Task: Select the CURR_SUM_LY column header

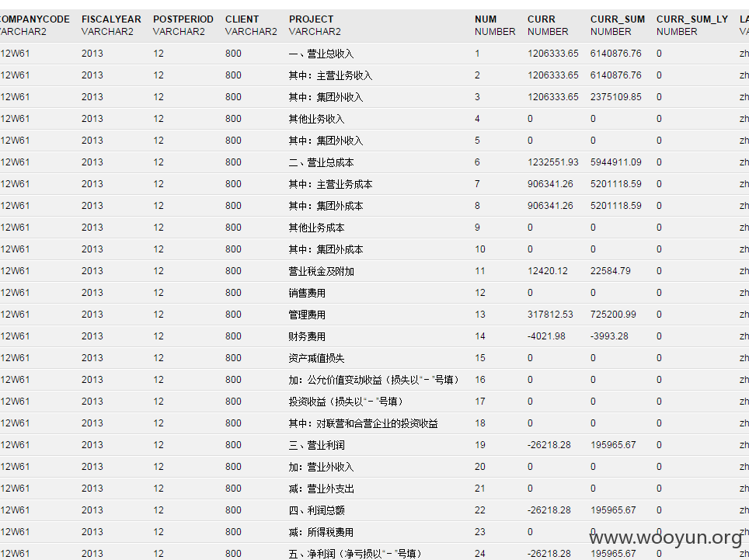Action: pyautogui.click(x=692, y=19)
